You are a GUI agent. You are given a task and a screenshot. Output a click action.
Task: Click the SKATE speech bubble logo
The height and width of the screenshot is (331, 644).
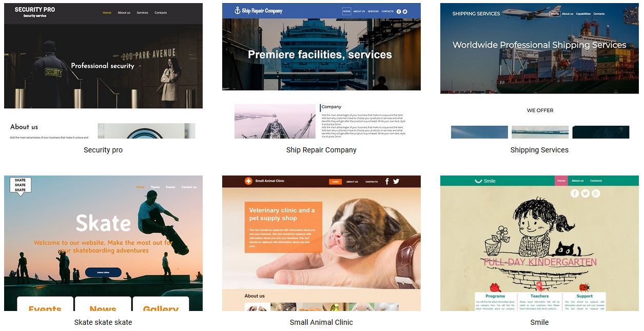pyautogui.click(x=21, y=186)
